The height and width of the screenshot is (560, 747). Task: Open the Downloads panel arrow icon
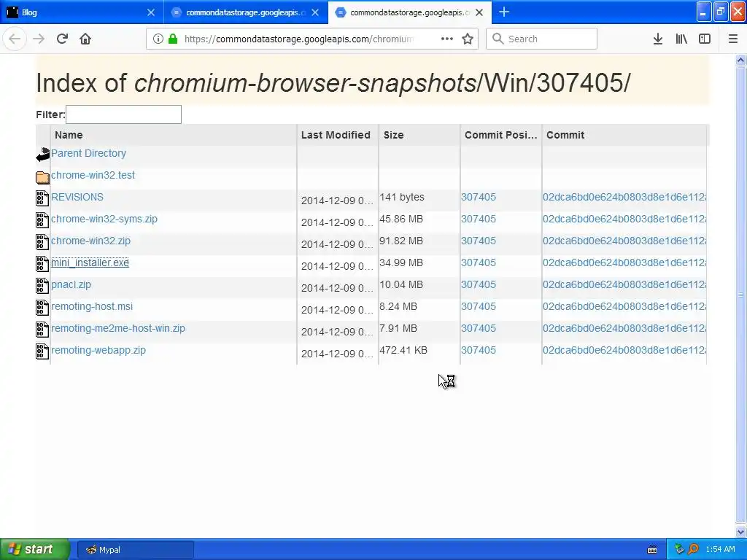pos(658,39)
